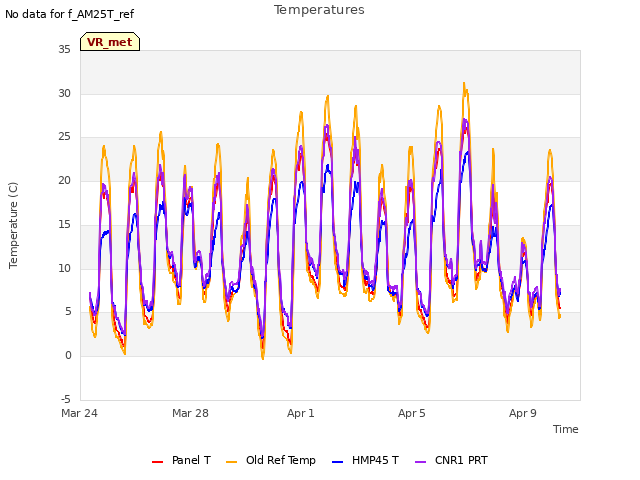640x480 pixels.
Task: Click the blue HMP45 T legend swatch
Action: coord(337,462)
